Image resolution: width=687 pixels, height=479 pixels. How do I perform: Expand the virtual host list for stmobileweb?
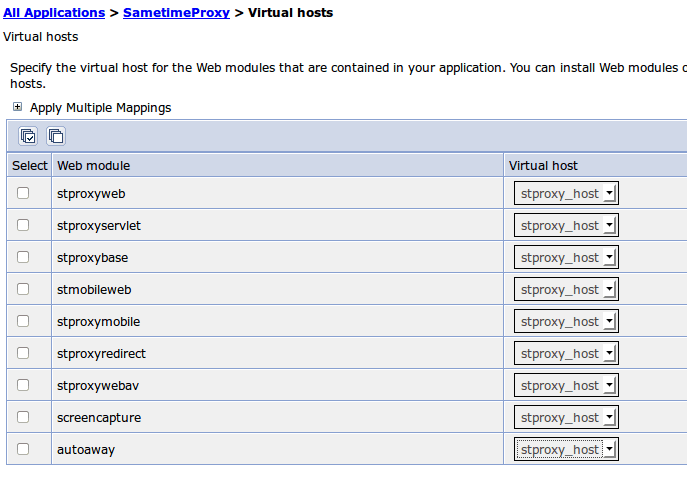point(566,289)
